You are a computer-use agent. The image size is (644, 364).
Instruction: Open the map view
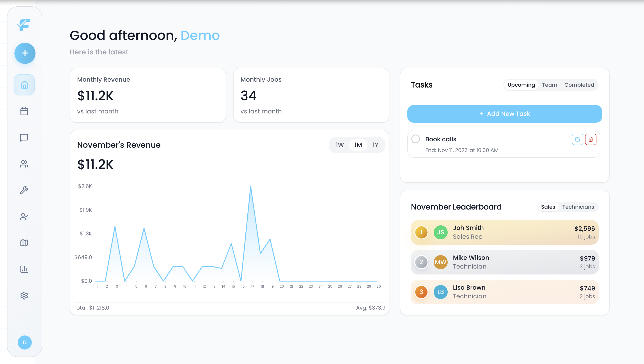point(24,243)
